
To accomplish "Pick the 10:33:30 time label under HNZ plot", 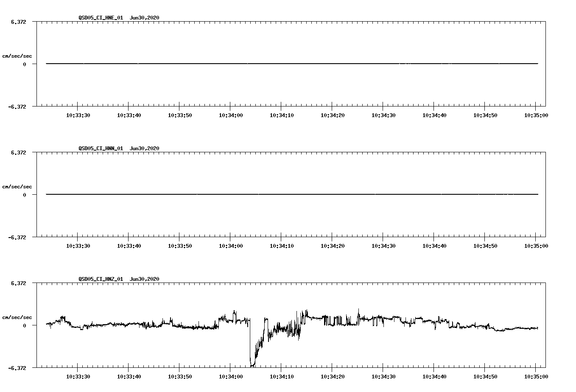I will click(78, 377).
